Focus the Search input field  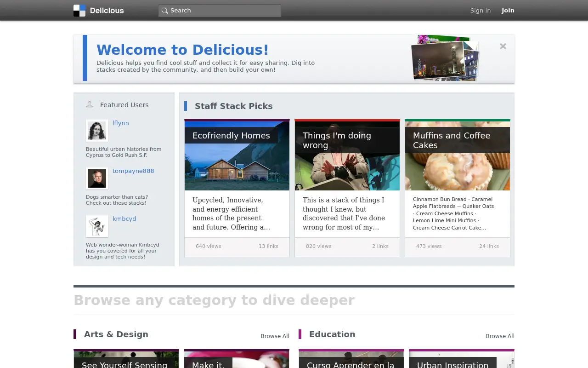220,11
